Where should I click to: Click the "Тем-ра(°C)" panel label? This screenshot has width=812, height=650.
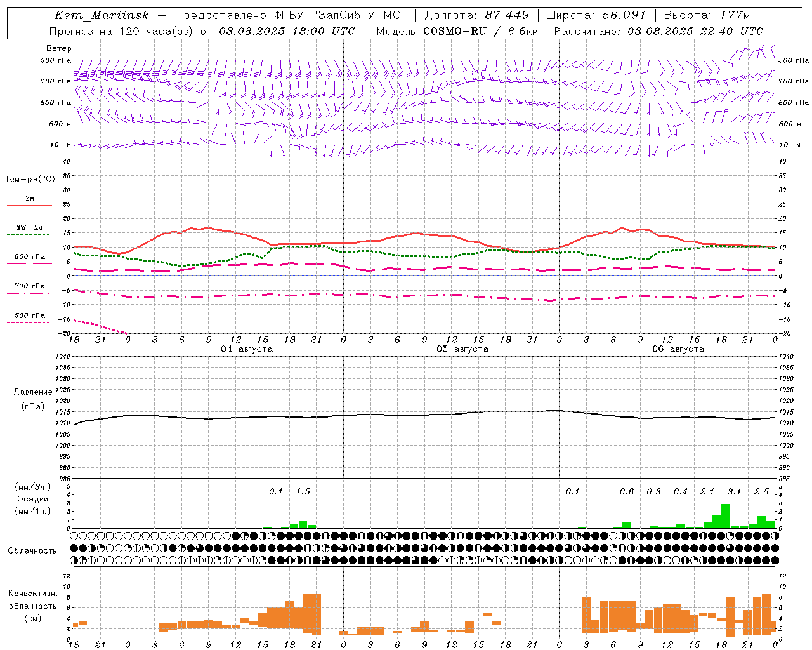click(x=30, y=180)
